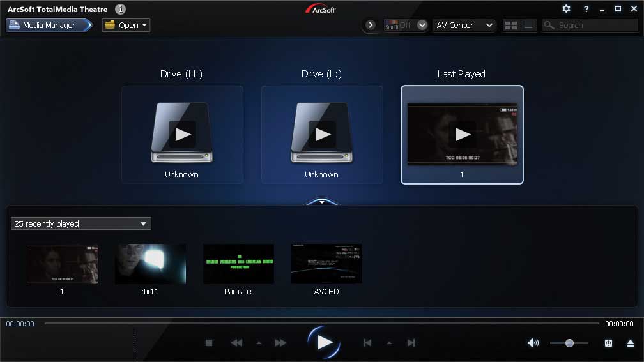Screen dimensions: 644x362
Task: Expand the SimHD options arrow
Action: (x=422, y=25)
